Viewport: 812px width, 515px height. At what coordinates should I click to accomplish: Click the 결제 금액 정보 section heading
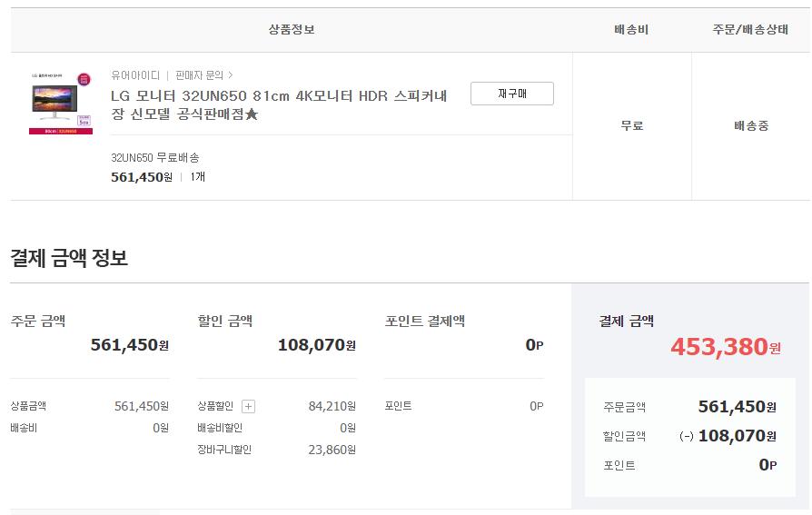[69, 258]
